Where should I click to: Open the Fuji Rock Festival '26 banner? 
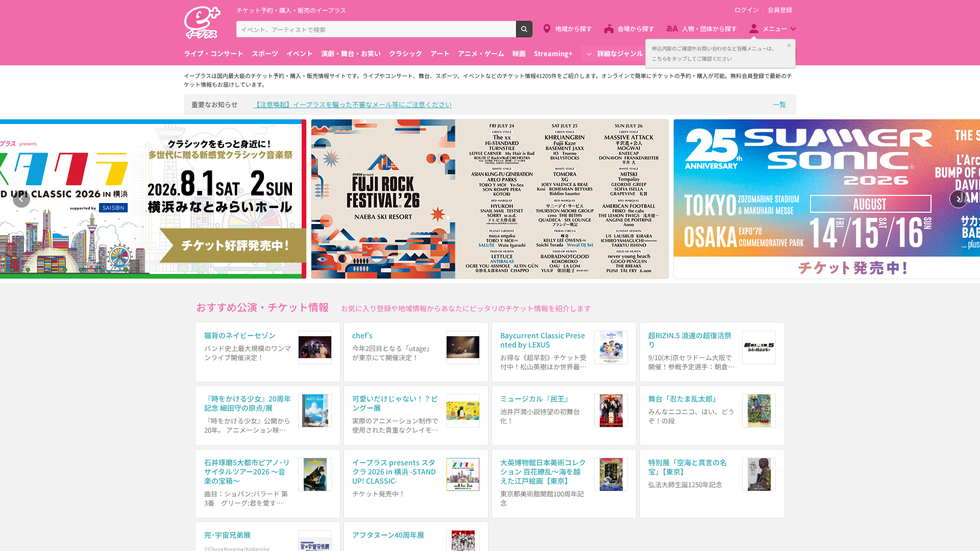click(490, 199)
